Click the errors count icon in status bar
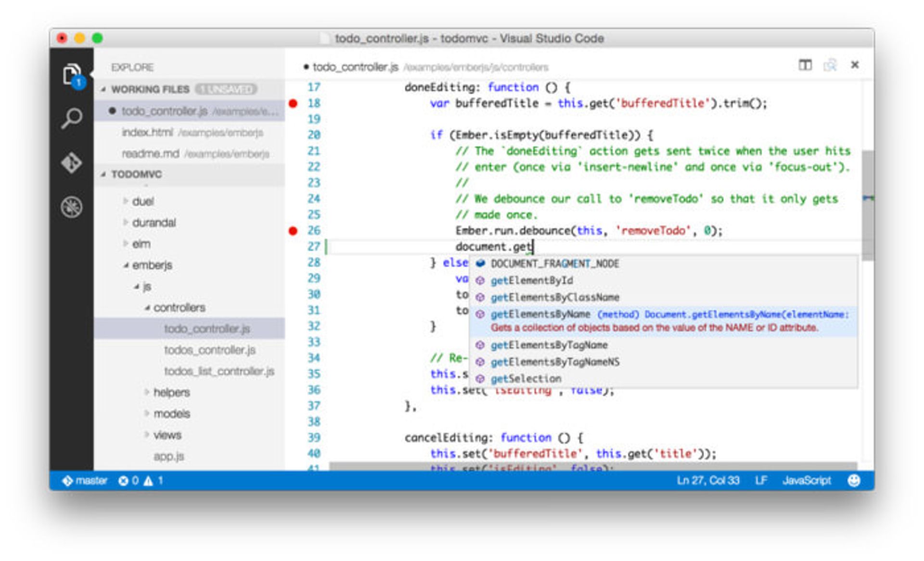924x561 pixels. pos(124,481)
